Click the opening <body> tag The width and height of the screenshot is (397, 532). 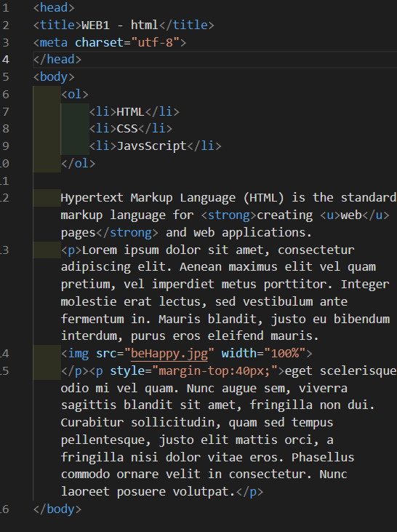(x=54, y=76)
